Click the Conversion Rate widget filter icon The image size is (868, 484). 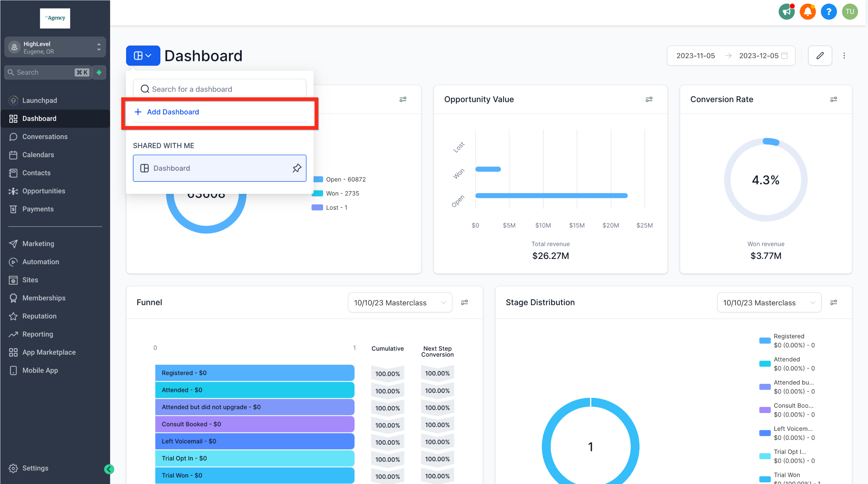(834, 100)
